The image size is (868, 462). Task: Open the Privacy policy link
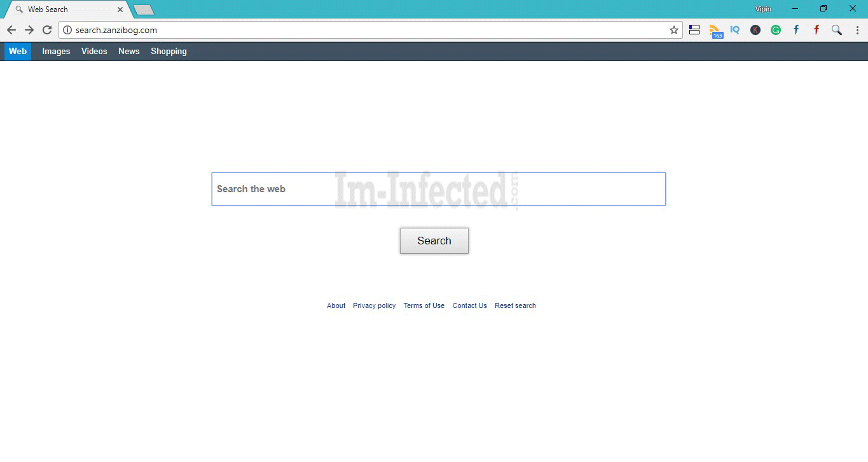point(374,305)
